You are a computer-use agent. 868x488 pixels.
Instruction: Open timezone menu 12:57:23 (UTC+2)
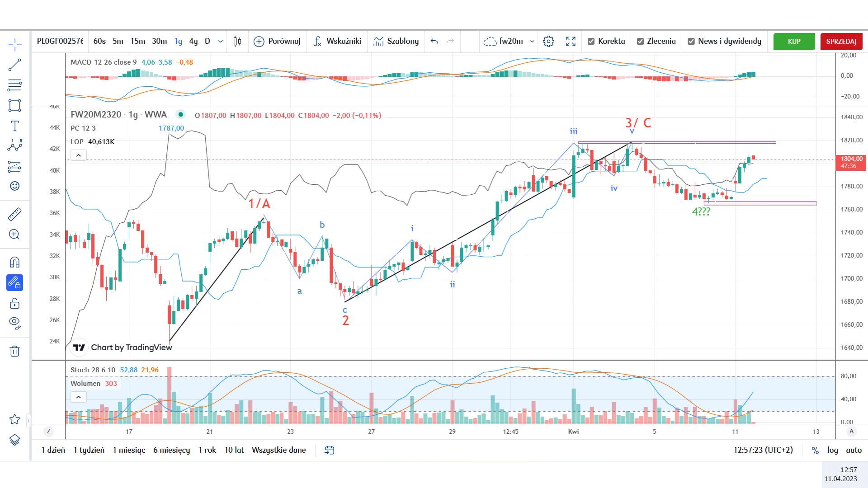[x=763, y=450]
